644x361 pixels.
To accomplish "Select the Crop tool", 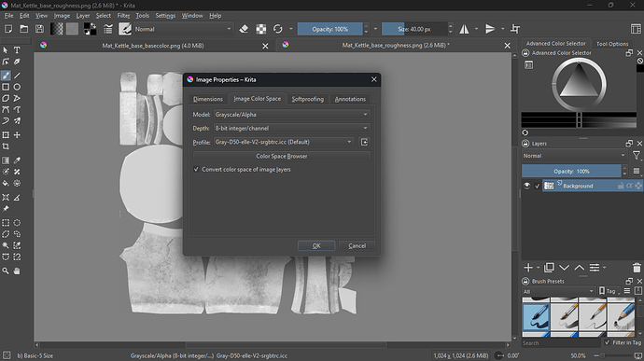I will coord(6,146).
